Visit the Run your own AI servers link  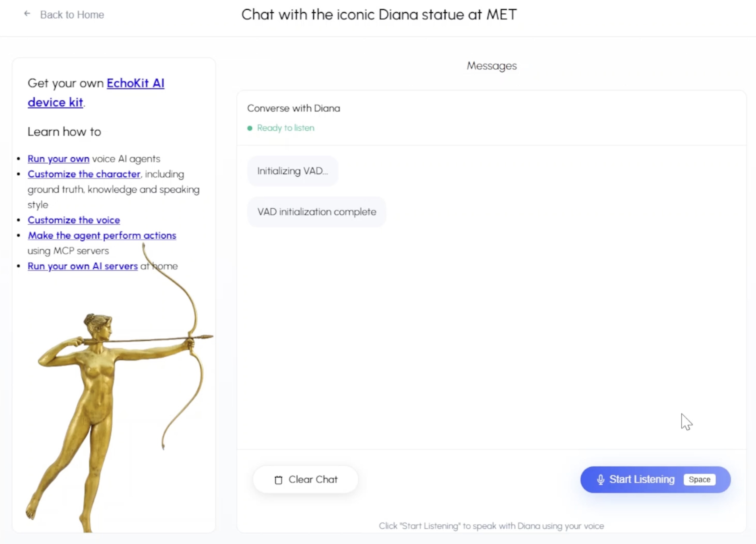click(82, 266)
